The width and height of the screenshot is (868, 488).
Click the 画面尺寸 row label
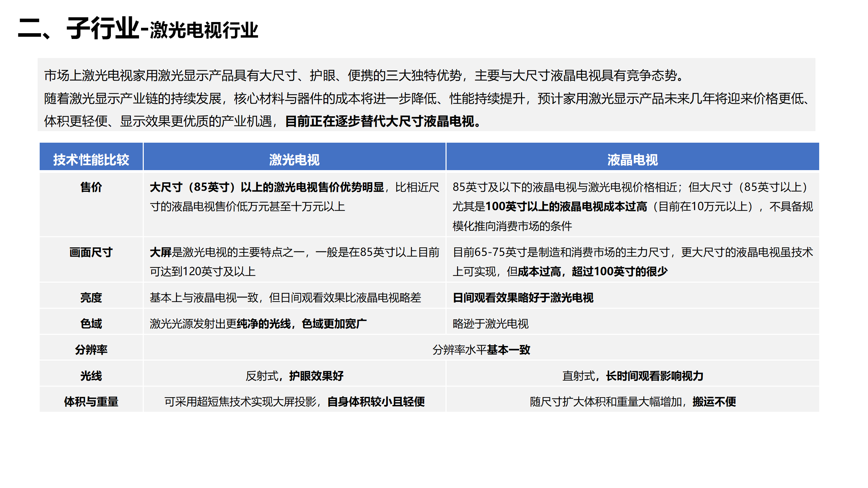[92, 252]
